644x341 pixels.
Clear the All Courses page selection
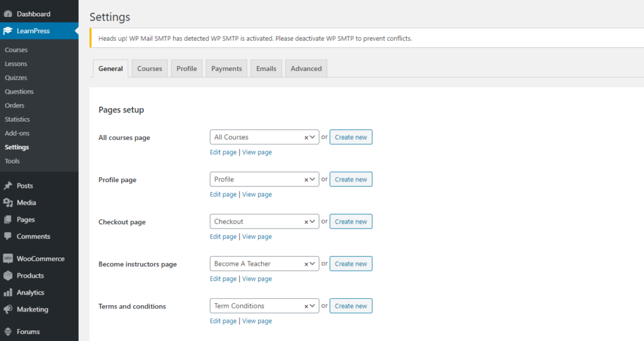click(306, 138)
